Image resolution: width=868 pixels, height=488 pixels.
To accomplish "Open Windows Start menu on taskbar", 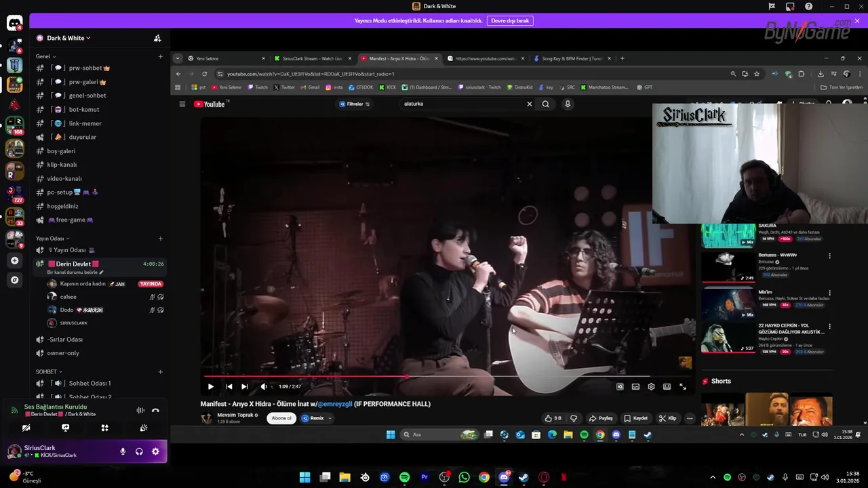I will tap(305, 477).
